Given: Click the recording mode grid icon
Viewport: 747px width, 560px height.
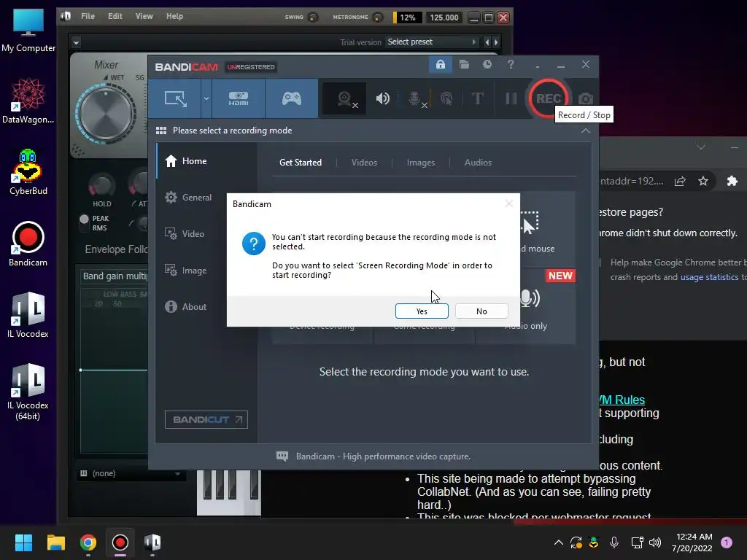Looking at the screenshot, I should coord(161,131).
